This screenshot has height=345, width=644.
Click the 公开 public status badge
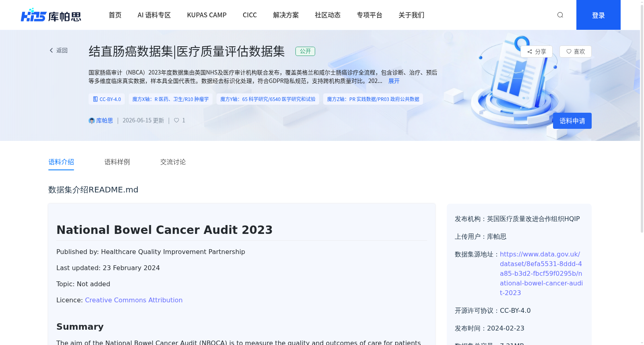(305, 51)
